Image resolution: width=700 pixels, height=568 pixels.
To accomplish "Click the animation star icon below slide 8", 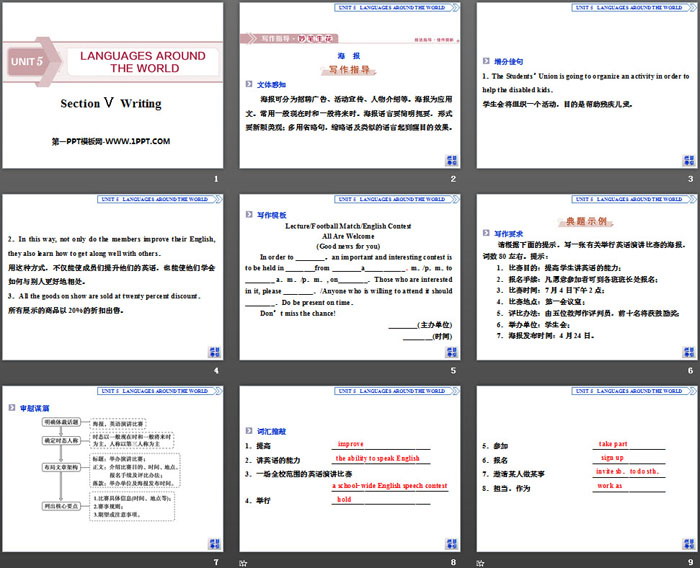I will 243,563.
